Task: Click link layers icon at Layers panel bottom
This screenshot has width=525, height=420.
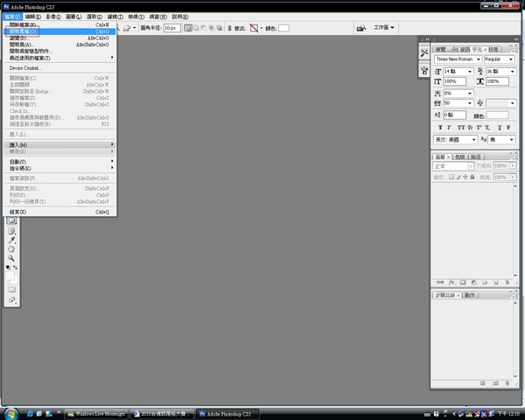Action: (x=440, y=283)
